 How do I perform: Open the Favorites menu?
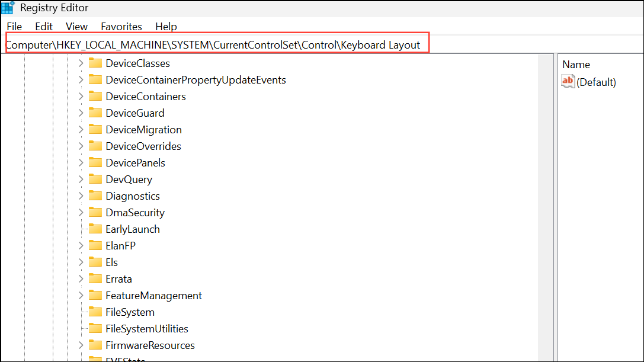(x=121, y=27)
